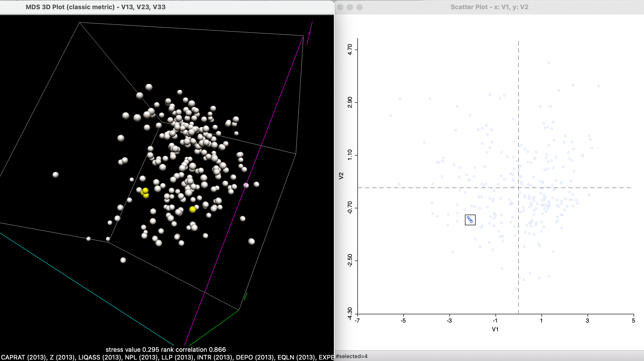Click the rightmost scatter point near V1 3.5
Screen dimensions: 644x361
click(598, 86)
